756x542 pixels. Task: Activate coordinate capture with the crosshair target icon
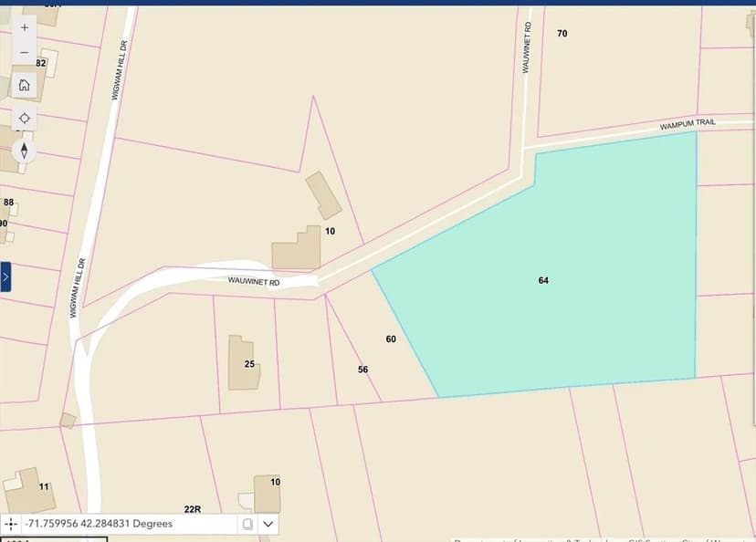click(x=11, y=524)
